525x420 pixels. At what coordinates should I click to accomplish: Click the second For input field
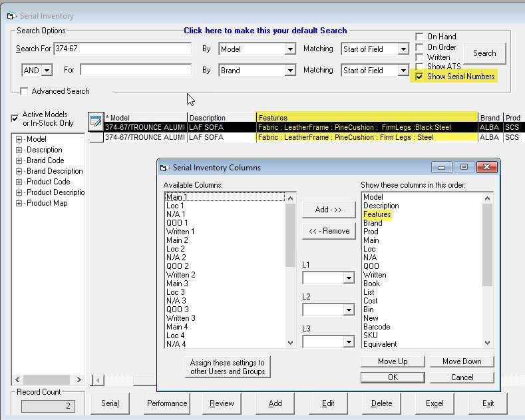136,70
